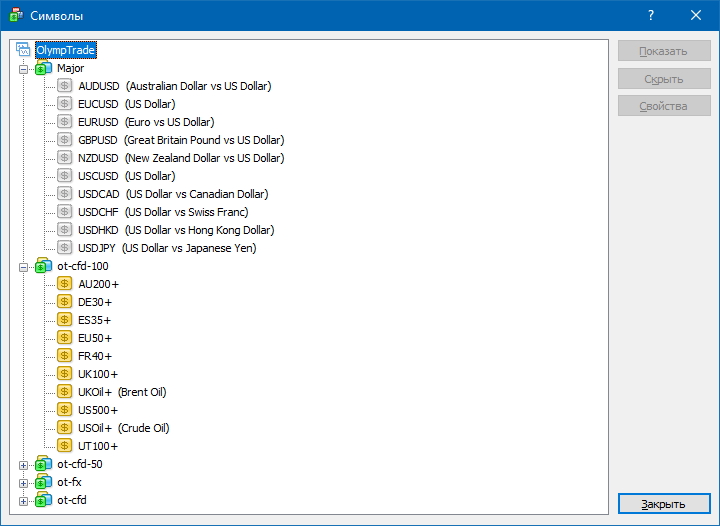
Task: Click the gray symbol icon next to EURUSD
Action: tap(65, 122)
